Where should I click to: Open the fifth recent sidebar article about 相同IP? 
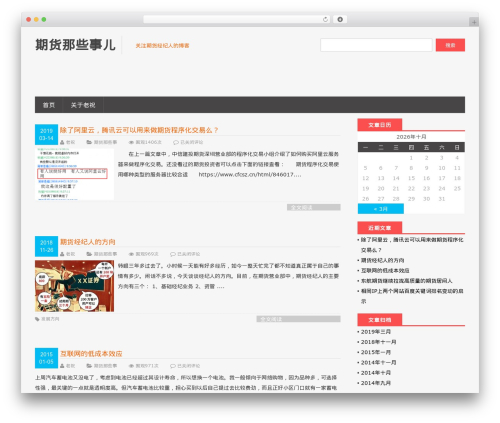point(412,296)
